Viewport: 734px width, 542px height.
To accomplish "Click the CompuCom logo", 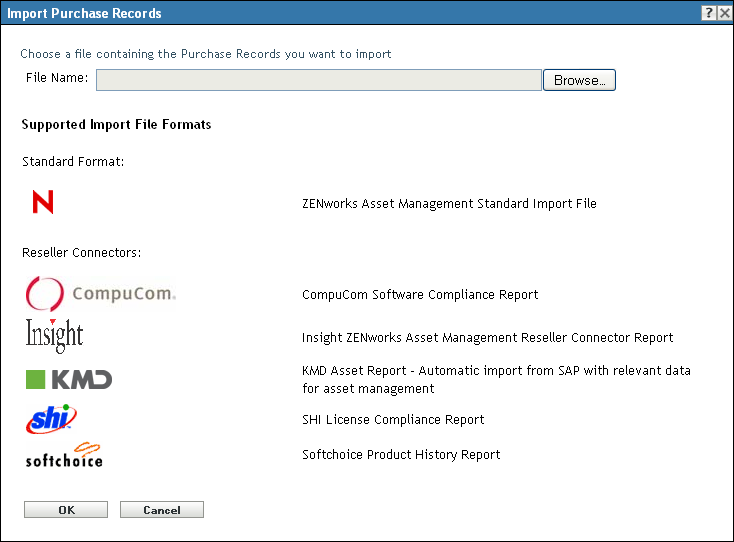I will [x=100, y=294].
